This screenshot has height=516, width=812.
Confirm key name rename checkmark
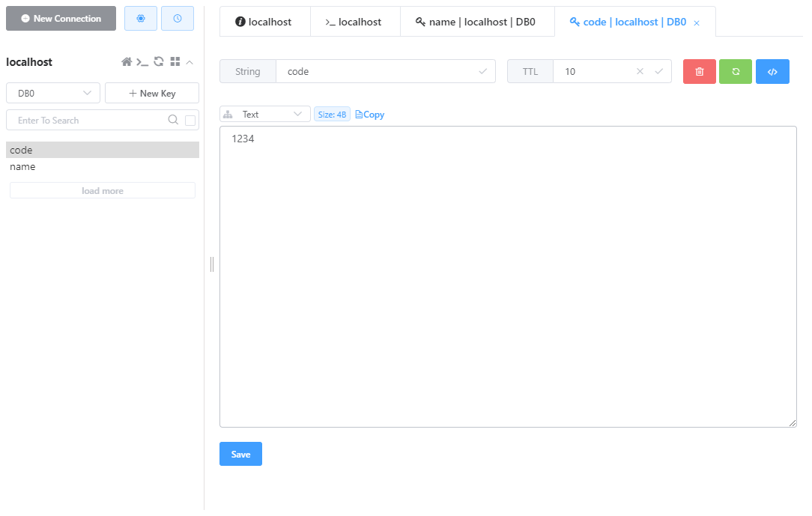coord(482,71)
